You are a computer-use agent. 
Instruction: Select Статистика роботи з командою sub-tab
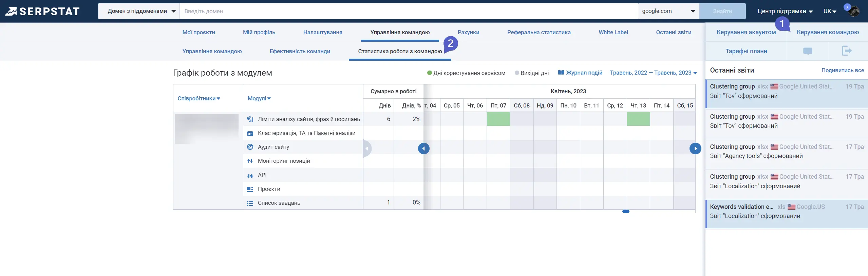click(x=400, y=51)
